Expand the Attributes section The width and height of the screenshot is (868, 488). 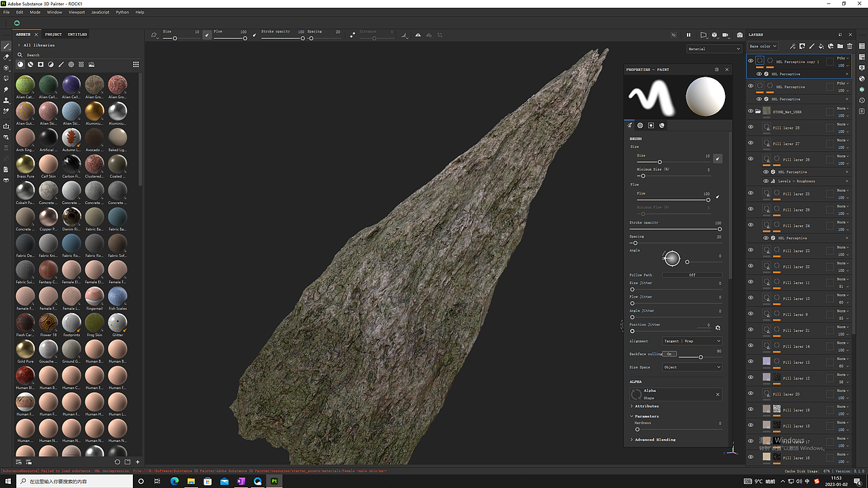[632, 406]
